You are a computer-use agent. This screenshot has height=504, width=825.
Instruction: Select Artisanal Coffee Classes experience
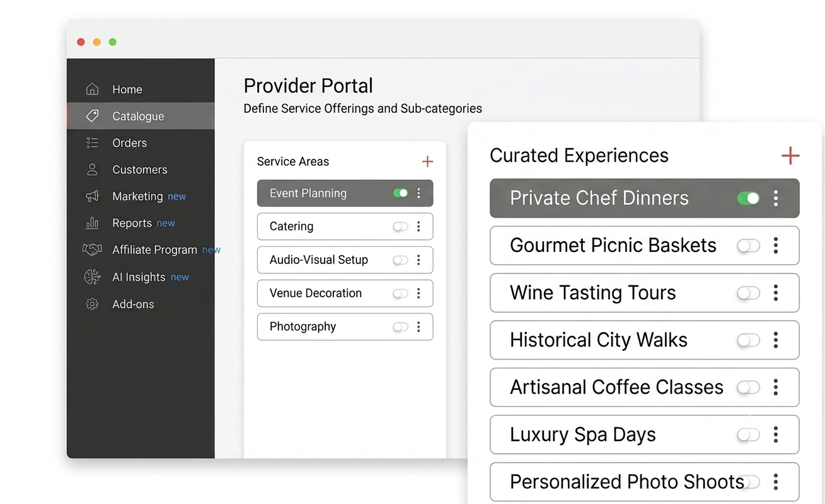(x=644, y=387)
